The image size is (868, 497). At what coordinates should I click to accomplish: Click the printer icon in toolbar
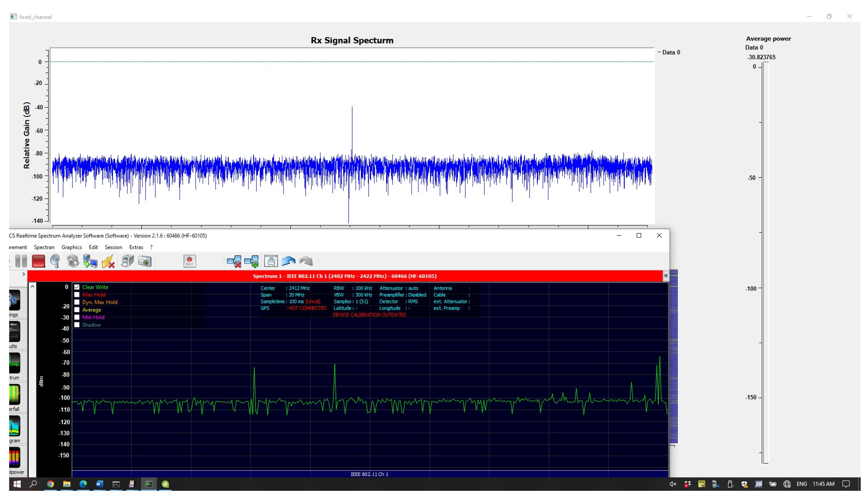tap(127, 261)
